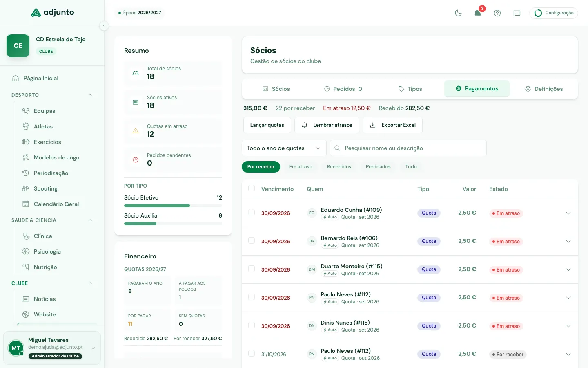Click the Atletas icon
The image size is (588, 368).
[26, 126]
